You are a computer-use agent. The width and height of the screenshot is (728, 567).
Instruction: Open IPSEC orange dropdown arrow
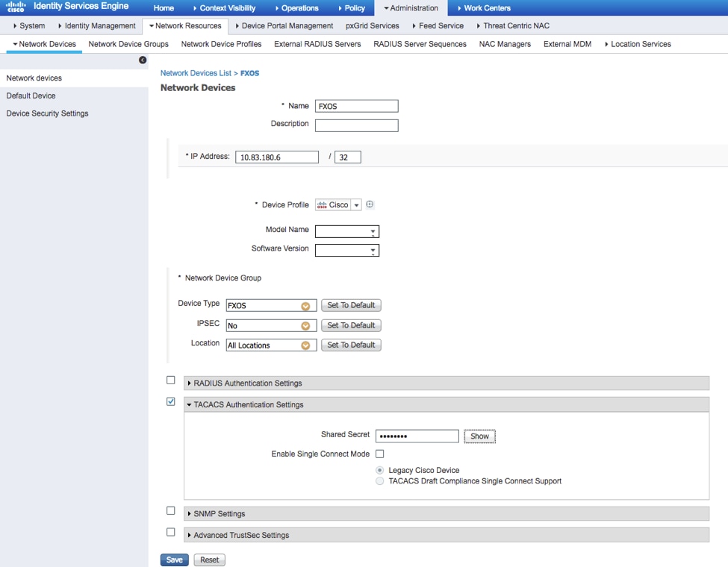[305, 326]
